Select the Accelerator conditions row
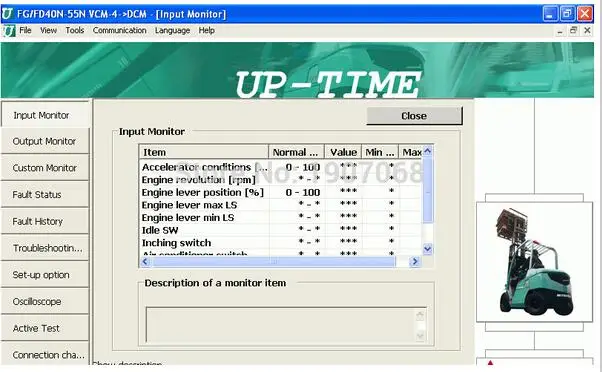The width and height of the screenshot is (602, 372). (x=281, y=167)
